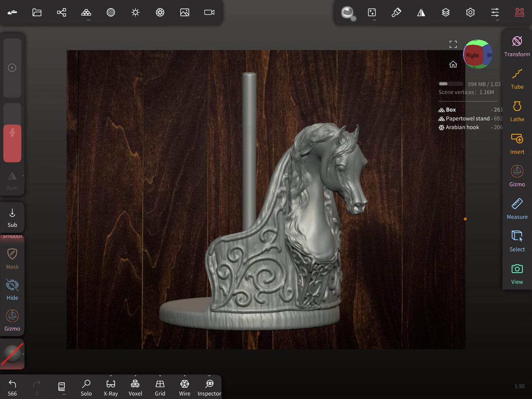The height and width of the screenshot is (399, 532).
Task: Open the Inspector from the bottom bar
Action: pyautogui.click(x=209, y=386)
